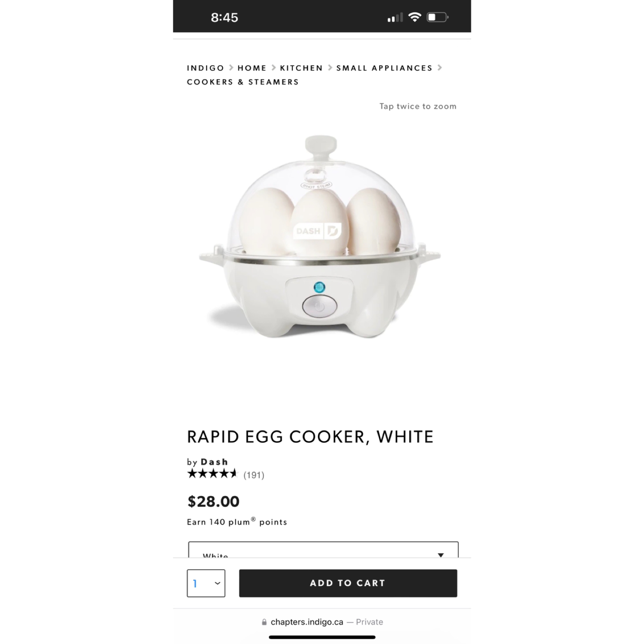Click Add to Cart button
Screen dimensions: 644x644
click(348, 583)
